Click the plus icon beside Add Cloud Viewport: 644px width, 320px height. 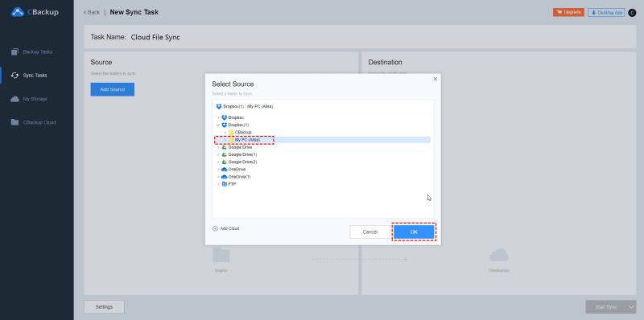[215, 228]
